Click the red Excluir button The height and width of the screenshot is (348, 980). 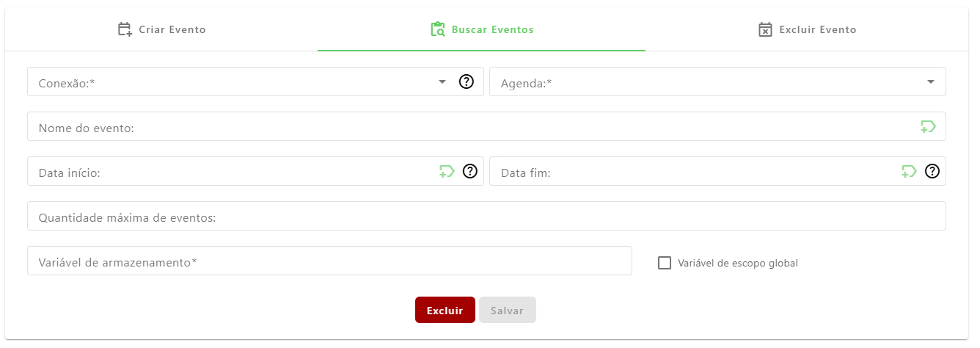click(x=445, y=310)
